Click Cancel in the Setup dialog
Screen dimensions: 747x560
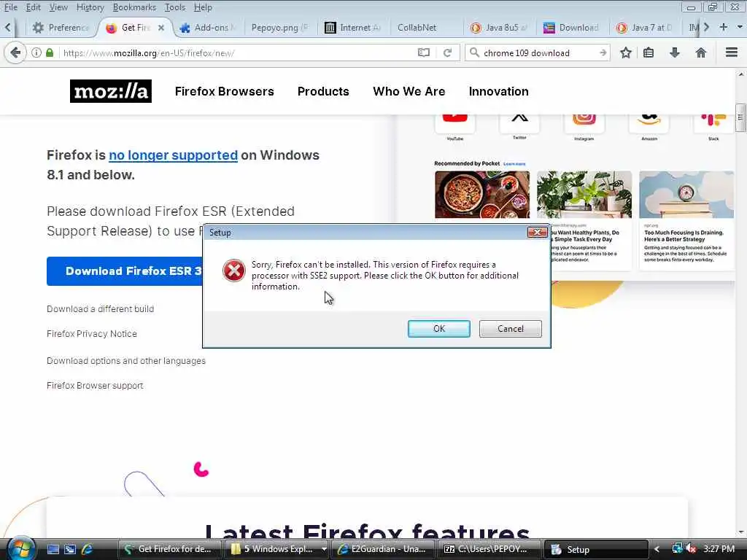(x=510, y=329)
